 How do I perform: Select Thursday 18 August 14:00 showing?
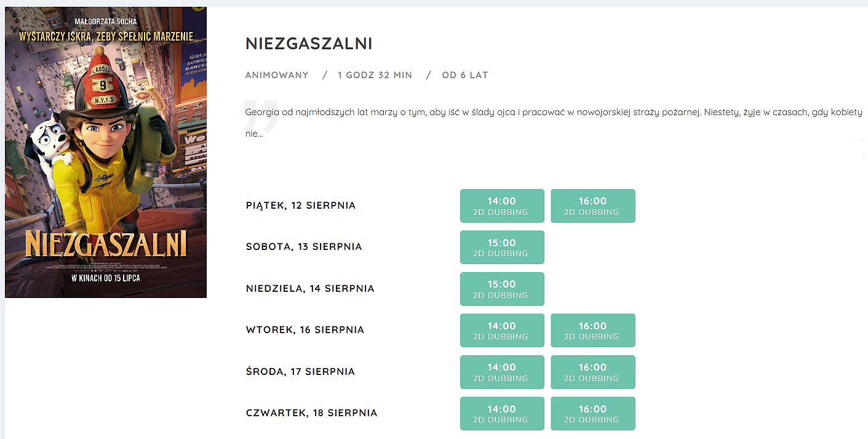tap(502, 413)
